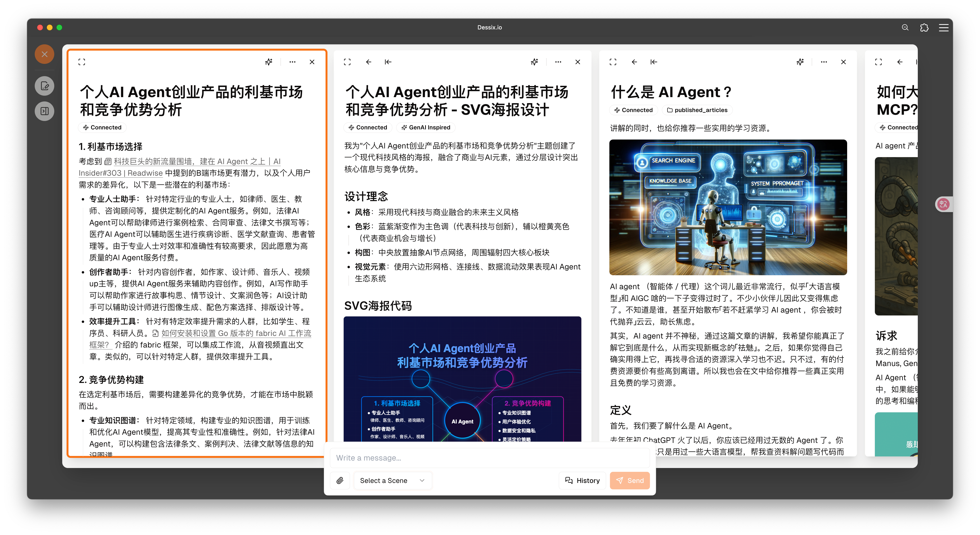
Task: Open the hamburger menu in the top right
Action: coord(944,27)
